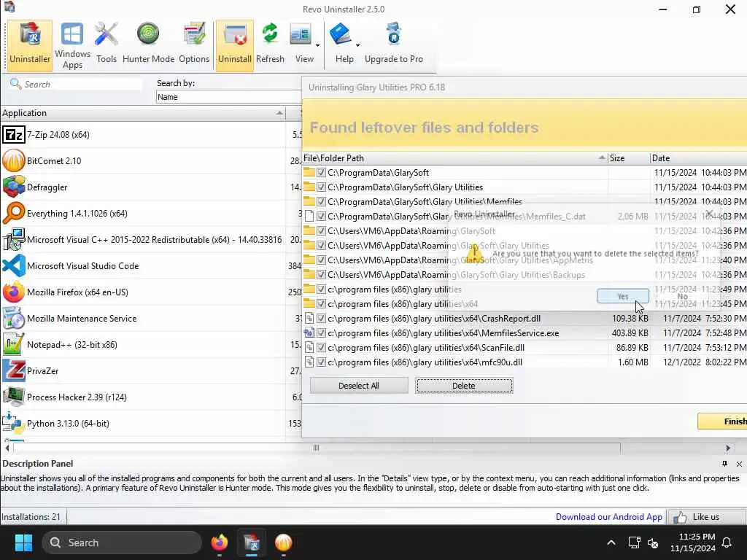Click the Delete leftovers button
Viewport: 747px width, 560px height.
click(x=463, y=386)
